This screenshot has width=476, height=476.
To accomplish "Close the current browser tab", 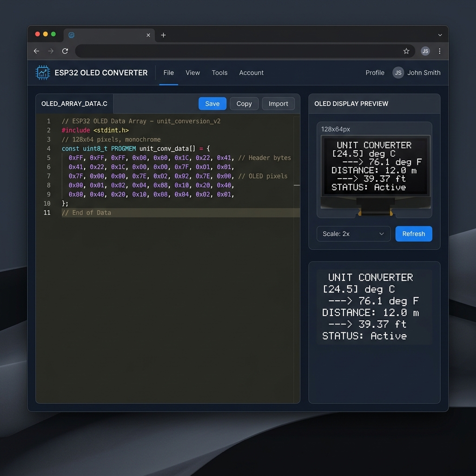I will coord(148,35).
